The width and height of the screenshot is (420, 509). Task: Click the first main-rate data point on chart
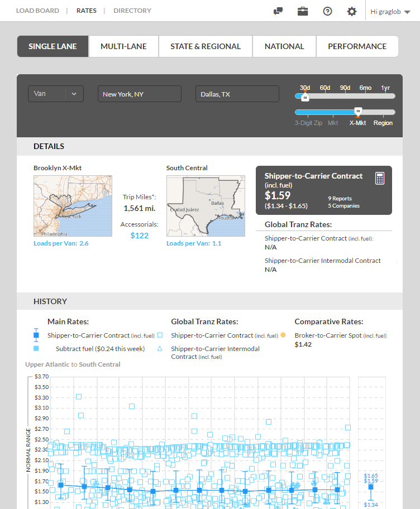[61, 485]
